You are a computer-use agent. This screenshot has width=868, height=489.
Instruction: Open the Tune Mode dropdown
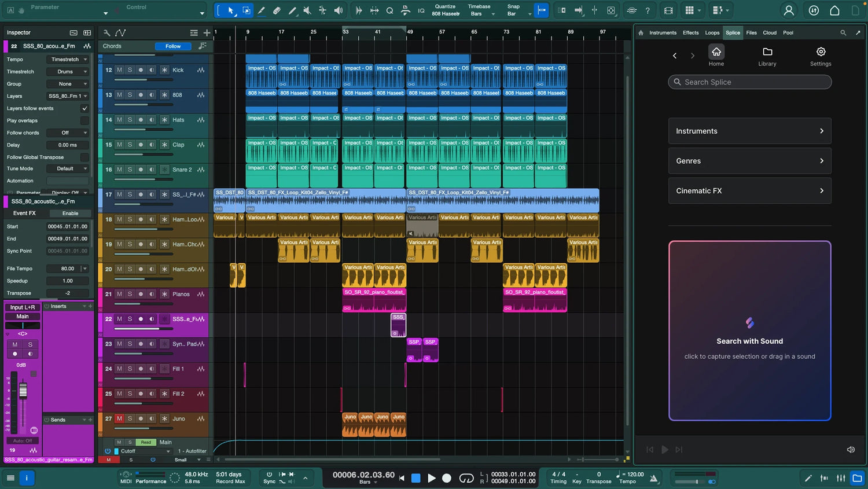click(x=68, y=169)
